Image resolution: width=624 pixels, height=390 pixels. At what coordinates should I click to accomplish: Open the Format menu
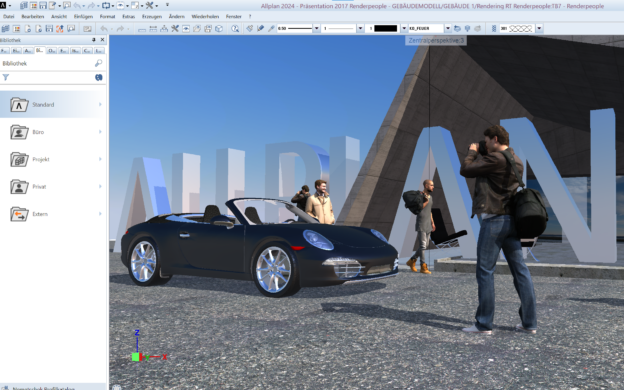[107, 16]
